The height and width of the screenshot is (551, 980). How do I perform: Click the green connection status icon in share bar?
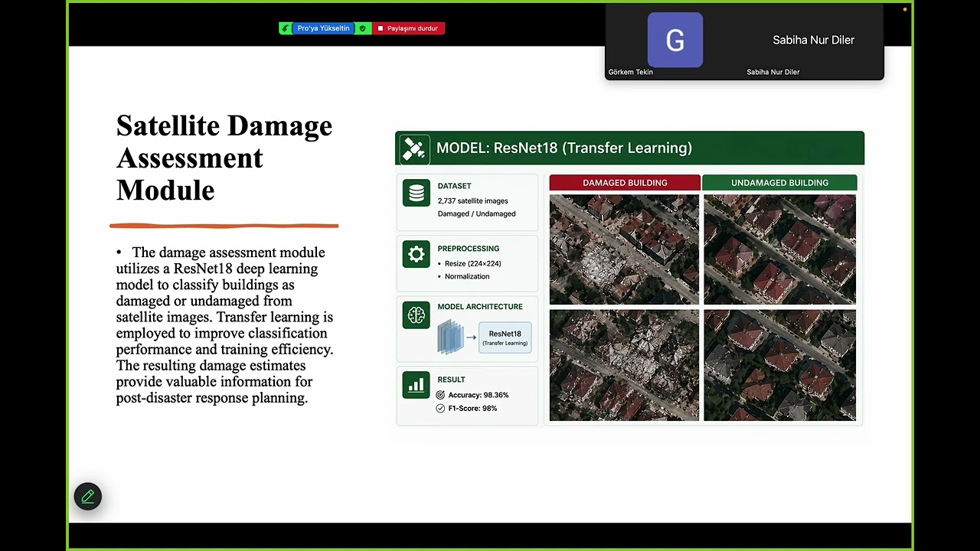tap(285, 28)
